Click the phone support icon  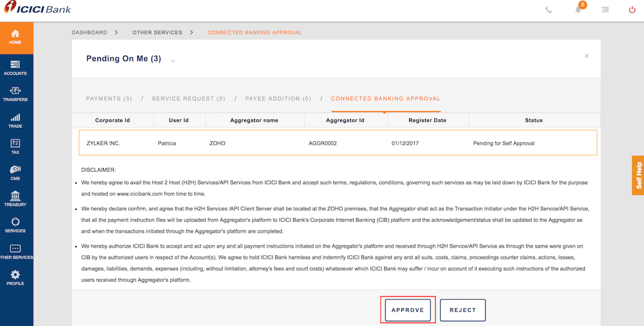coord(549,10)
